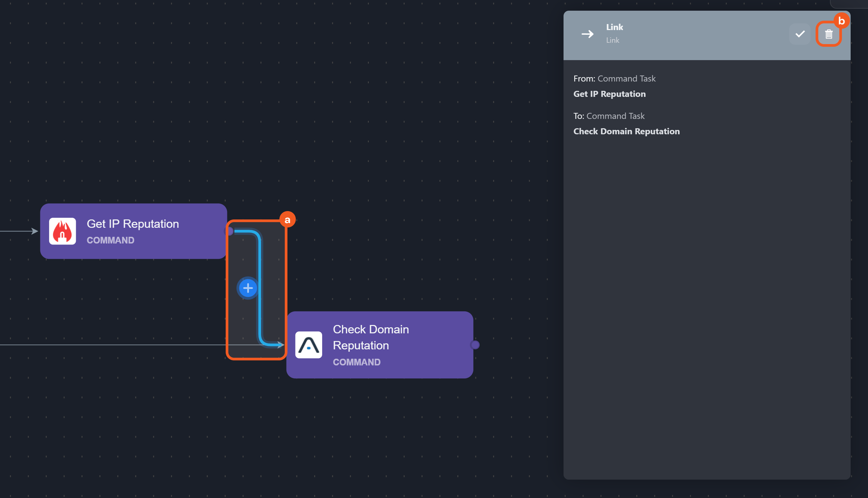
Task: Click Get IP Reputation under From label
Action: point(609,94)
